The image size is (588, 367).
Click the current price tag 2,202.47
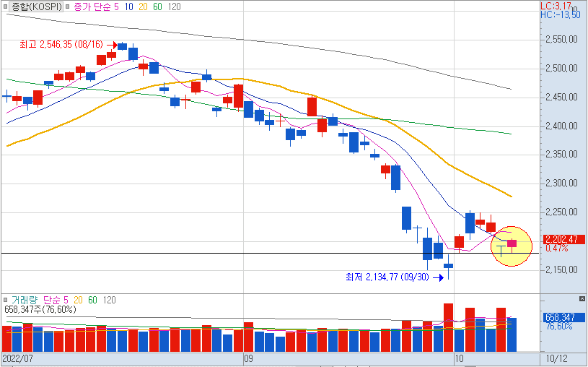[564, 239]
